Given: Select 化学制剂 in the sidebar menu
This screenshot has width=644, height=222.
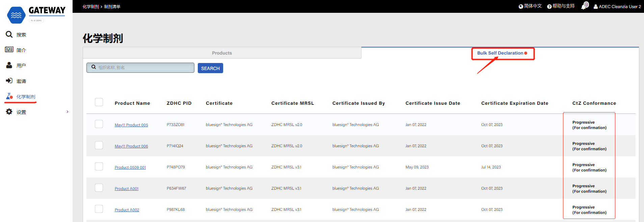Looking at the screenshot, I should (x=26, y=97).
